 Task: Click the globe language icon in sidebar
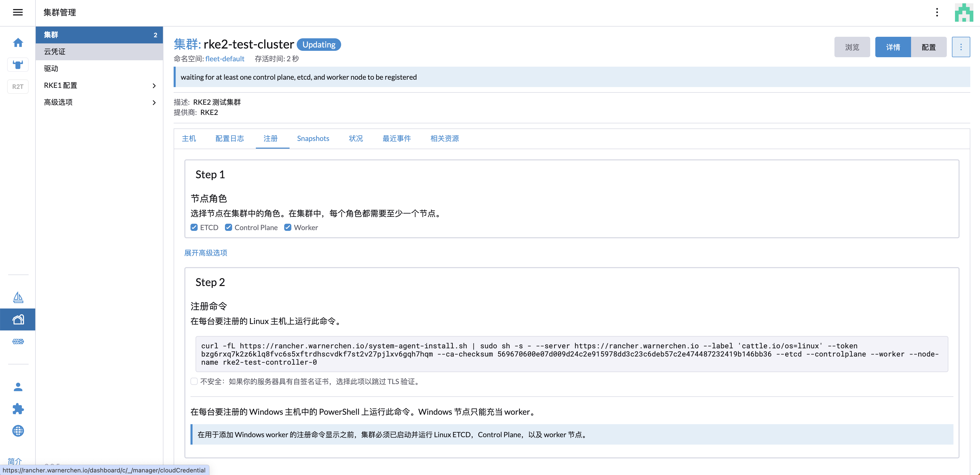[x=18, y=431]
